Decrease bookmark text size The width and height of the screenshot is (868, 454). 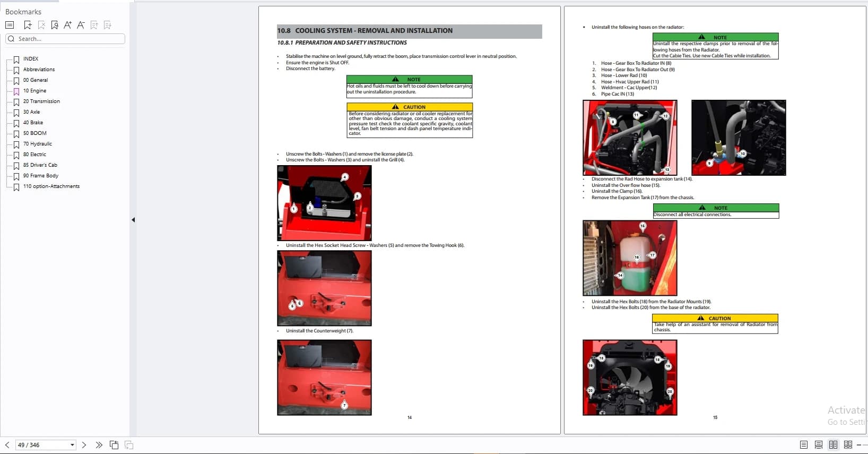(81, 25)
